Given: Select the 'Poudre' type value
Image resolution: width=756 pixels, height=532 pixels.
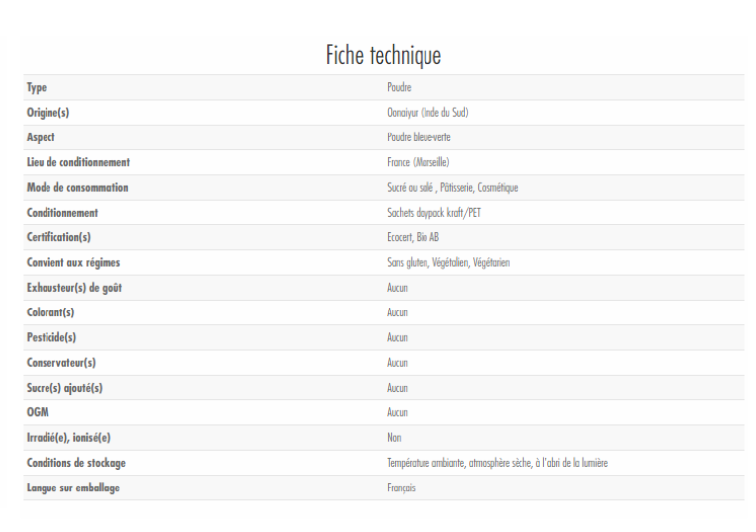Looking at the screenshot, I should (399, 88).
